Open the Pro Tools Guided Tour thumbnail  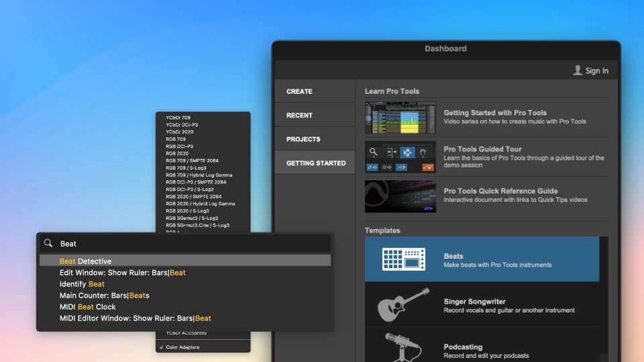coord(400,157)
